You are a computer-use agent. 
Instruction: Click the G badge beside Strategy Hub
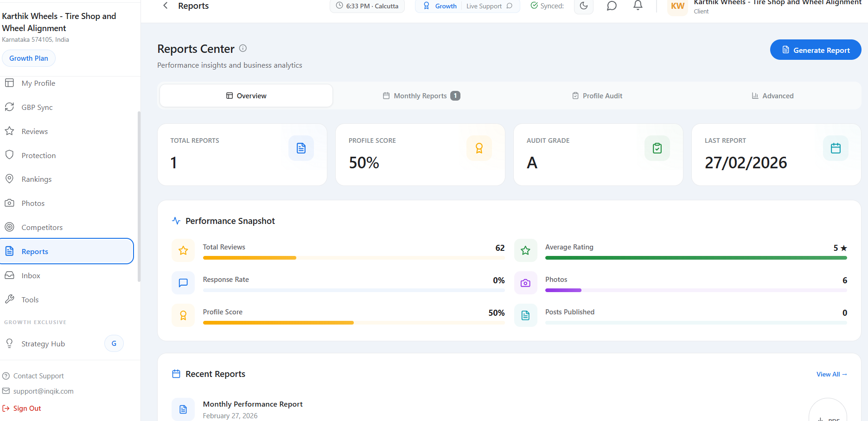(x=114, y=344)
